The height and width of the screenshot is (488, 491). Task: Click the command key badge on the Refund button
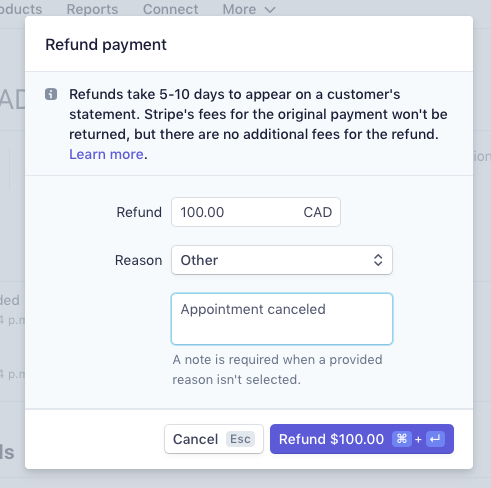[x=402, y=439]
